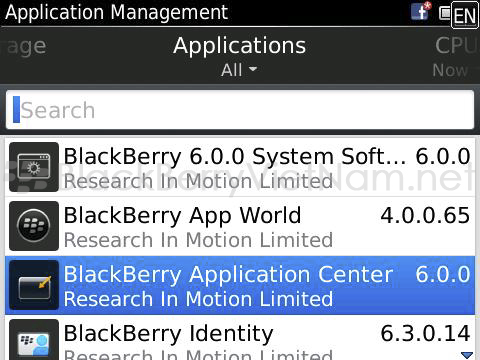Click the BlackBerry Application Center icon
Image resolution: width=480 pixels, height=360 pixels.
point(34,285)
